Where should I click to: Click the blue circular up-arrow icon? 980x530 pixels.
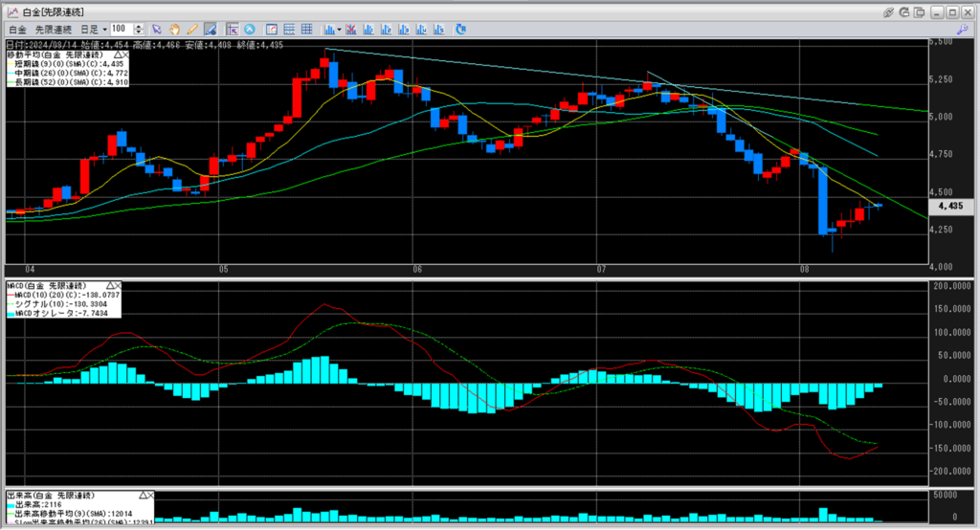250,30
